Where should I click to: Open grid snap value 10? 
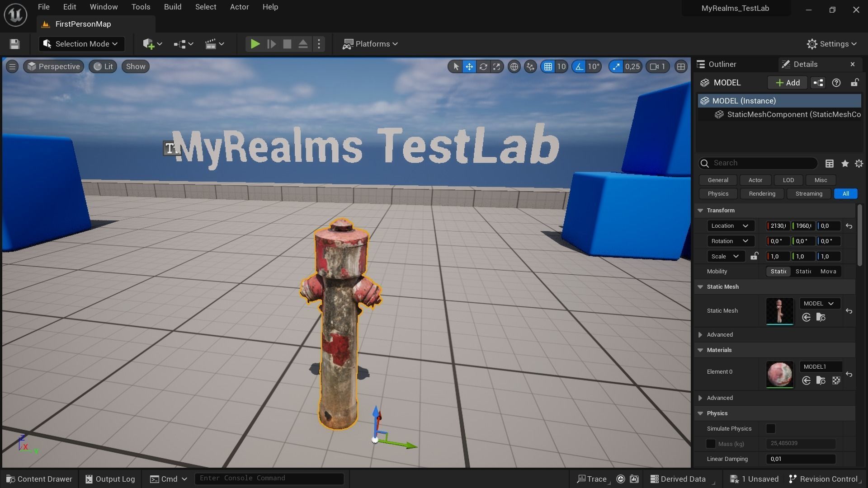pos(561,66)
